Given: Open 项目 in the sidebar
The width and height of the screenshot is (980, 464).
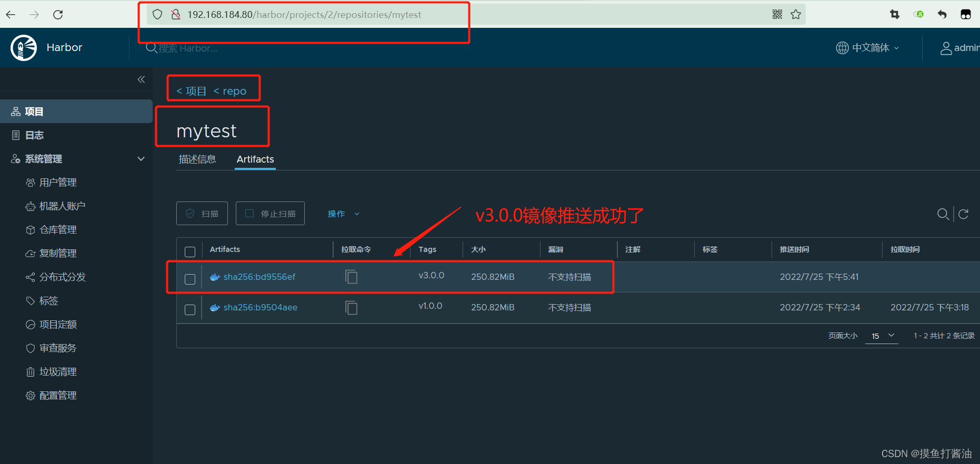Looking at the screenshot, I should [x=76, y=112].
